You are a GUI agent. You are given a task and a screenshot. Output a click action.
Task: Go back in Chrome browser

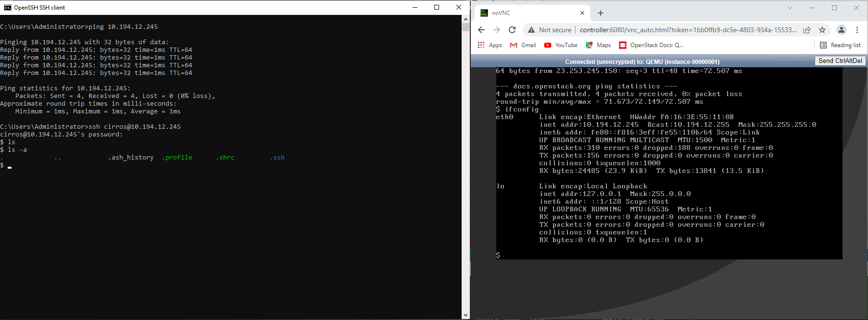tap(481, 30)
